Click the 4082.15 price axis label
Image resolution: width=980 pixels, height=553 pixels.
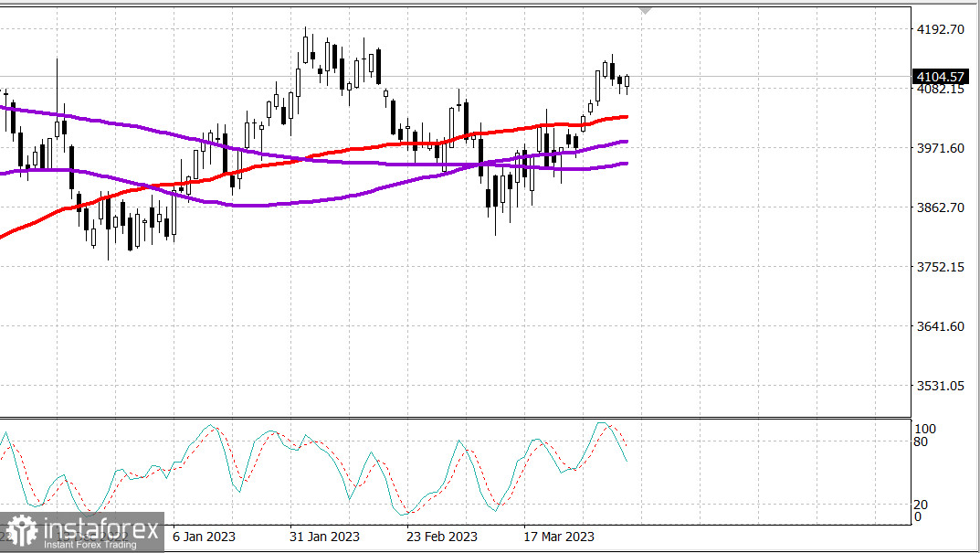point(940,90)
